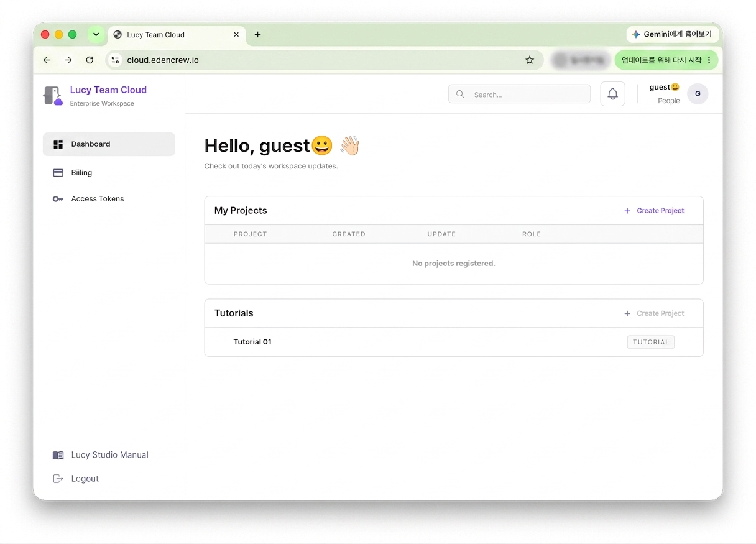Image resolution: width=756 pixels, height=544 pixels.
Task: Reload the page with refresh icon
Action: pos(90,60)
